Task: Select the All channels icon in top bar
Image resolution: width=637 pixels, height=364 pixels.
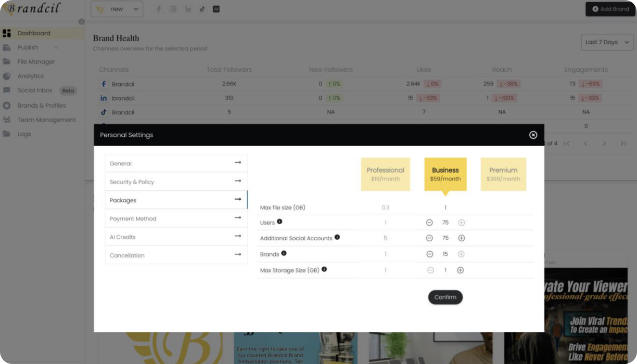Action: pyautogui.click(x=216, y=9)
